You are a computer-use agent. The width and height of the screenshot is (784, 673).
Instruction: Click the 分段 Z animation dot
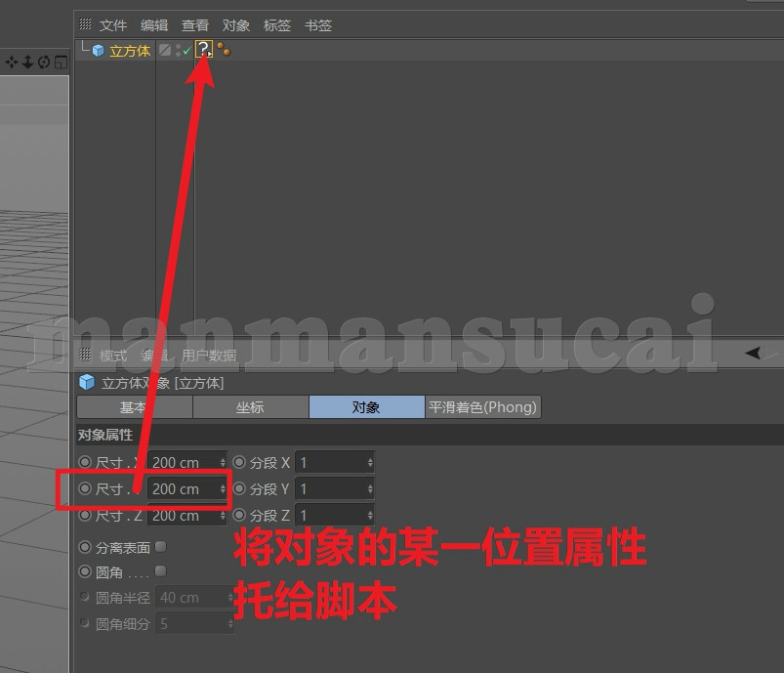[239, 515]
